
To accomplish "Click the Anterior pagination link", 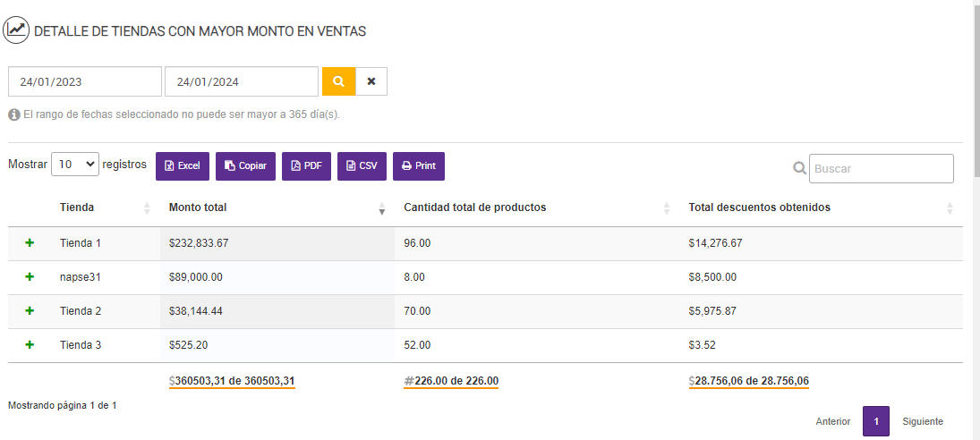I will pos(833,421).
